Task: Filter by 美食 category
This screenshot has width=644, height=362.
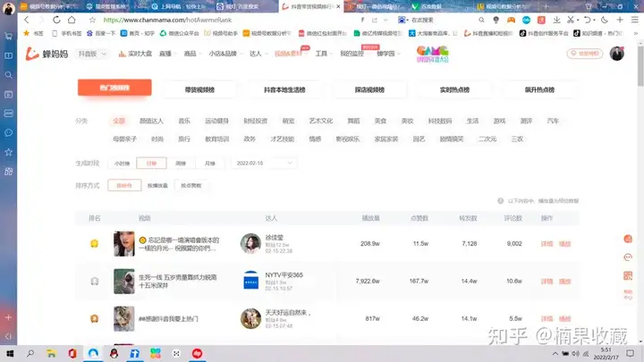Action: (x=380, y=121)
